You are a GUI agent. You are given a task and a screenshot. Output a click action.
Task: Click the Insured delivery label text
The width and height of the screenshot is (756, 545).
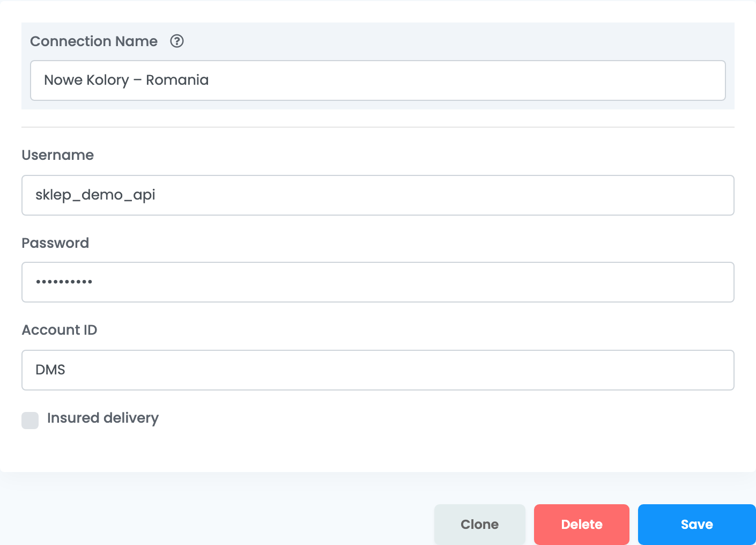click(103, 418)
